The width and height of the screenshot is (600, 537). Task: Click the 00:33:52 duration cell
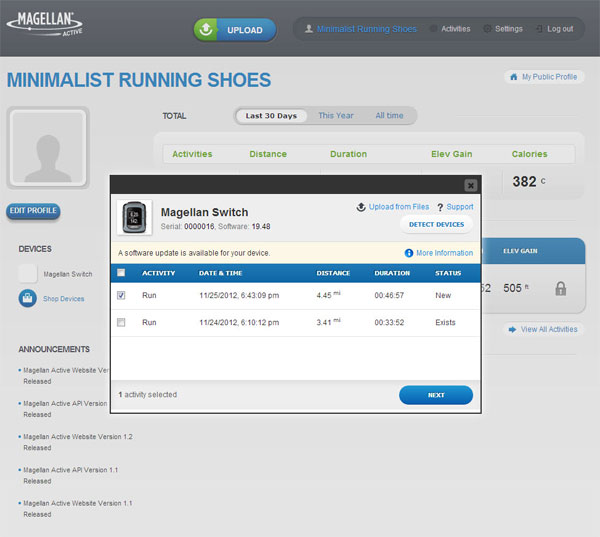pyautogui.click(x=389, y=323)
